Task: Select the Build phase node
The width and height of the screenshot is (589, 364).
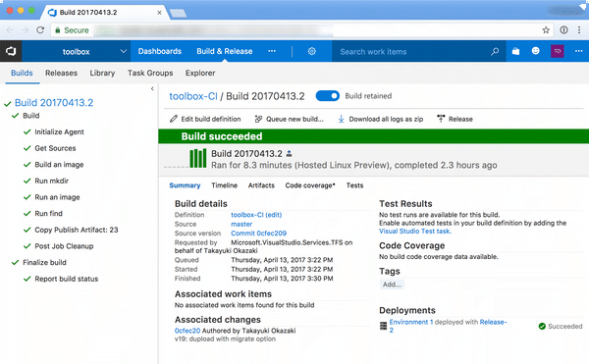Action: pyautogui.click(x=30, y=116)
